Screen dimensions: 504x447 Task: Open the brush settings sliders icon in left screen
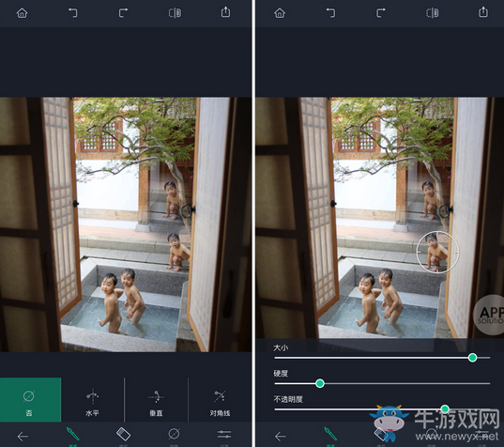click(x=224, y=435)
